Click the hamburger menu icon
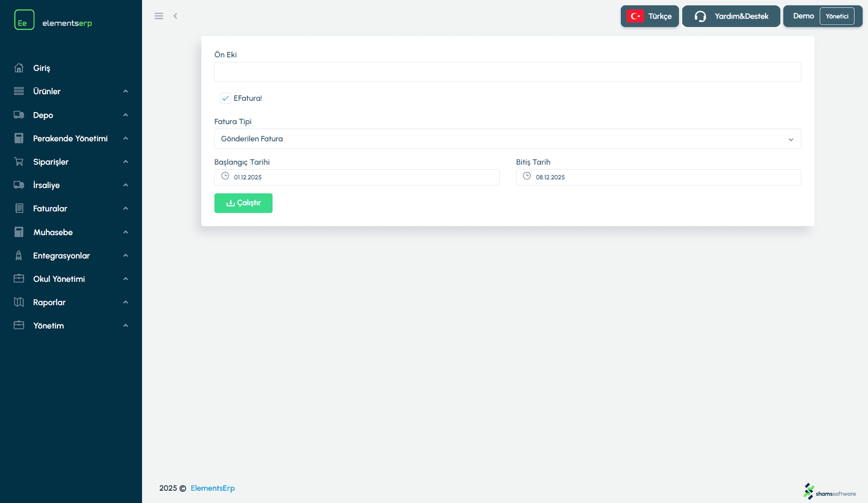Screen dimensions: 868x503 (x=159, y=16)
